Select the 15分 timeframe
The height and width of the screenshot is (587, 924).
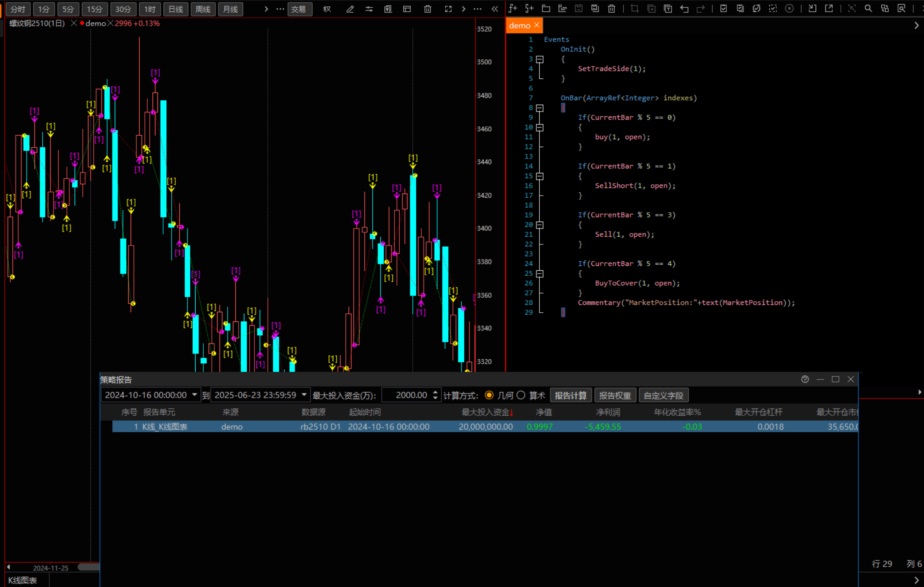pos(95,9)
